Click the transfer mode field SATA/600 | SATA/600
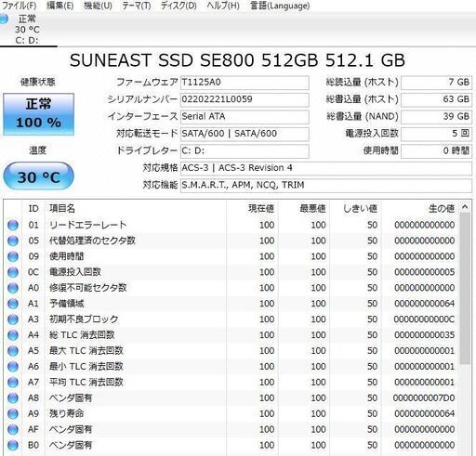 [245, 134]
